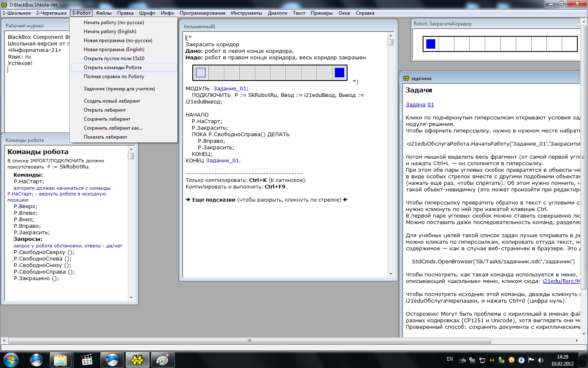
Task: Click the filled blue cell in Robot corridor
Action: pos(431,44)
